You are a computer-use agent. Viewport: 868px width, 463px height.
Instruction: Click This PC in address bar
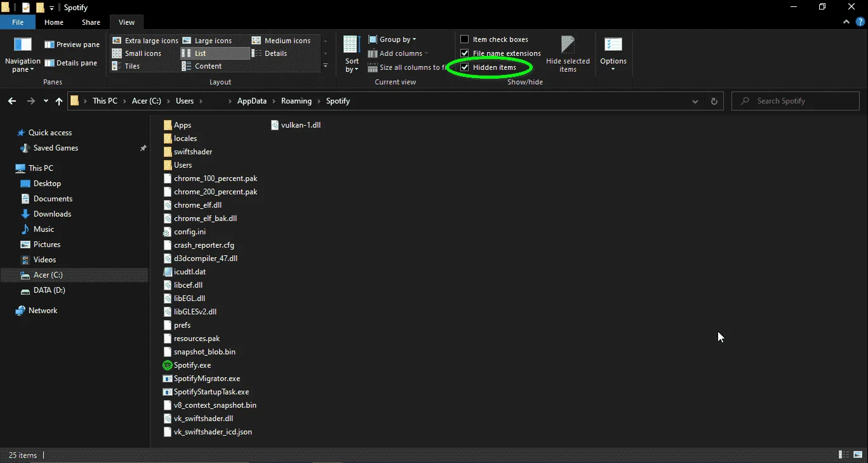click(105, 101)
